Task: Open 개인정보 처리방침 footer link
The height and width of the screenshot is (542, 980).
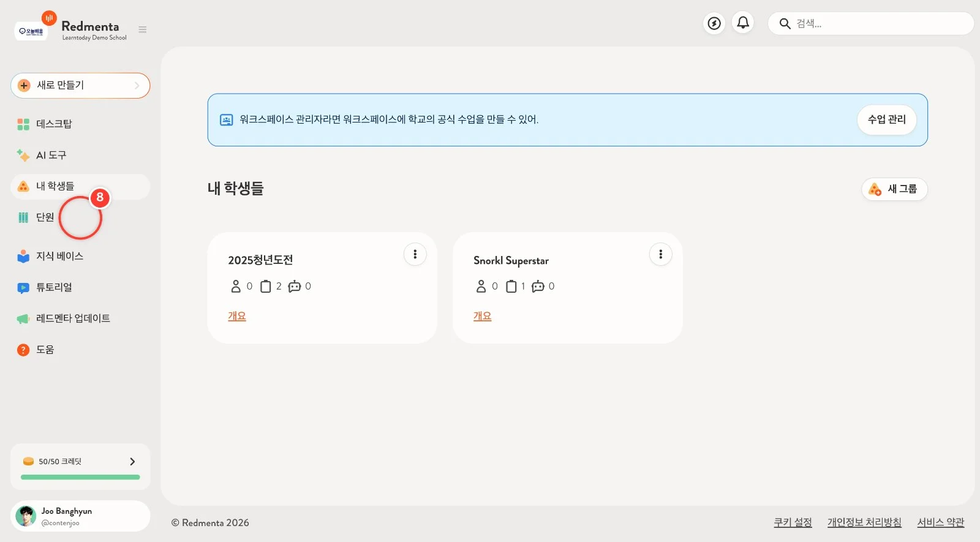Action: coord(864,522)
